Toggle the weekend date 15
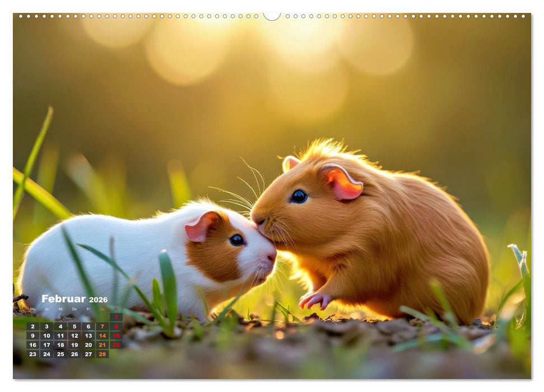This screenshot has width=544, height=392. tap(117, 336)
